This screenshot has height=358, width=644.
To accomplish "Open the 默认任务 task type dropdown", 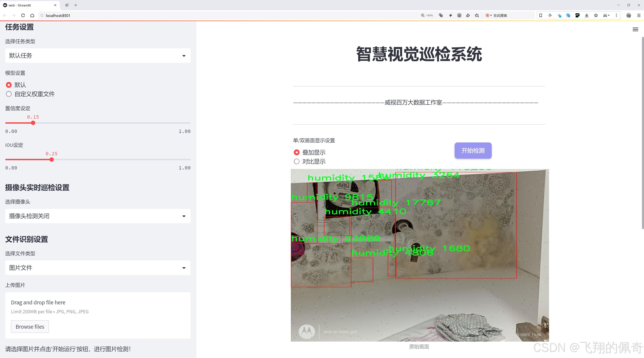I will click(98, 55).
